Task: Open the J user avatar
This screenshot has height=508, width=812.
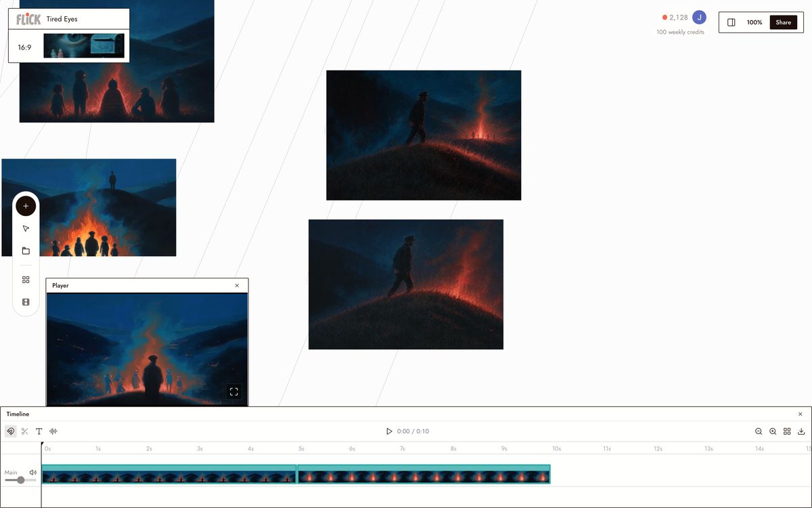Action: tap(699, 18)
